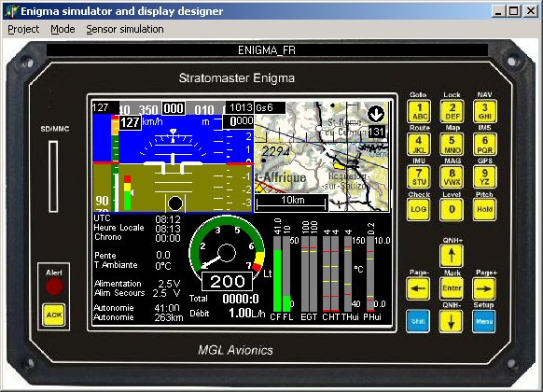Click the Enter Mark key

452,288
